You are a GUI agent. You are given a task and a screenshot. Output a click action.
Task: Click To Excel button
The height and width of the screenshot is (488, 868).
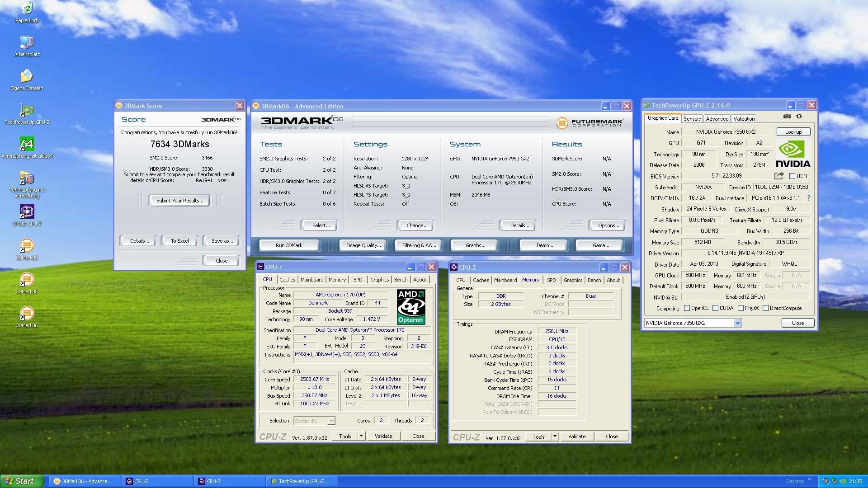[x=179, y=241]
